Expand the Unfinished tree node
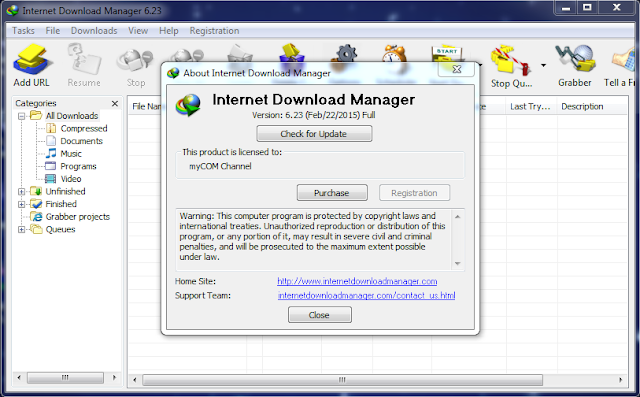Image resolution: width=640 pixels, height=397 pixels. (x=22, y=191)
